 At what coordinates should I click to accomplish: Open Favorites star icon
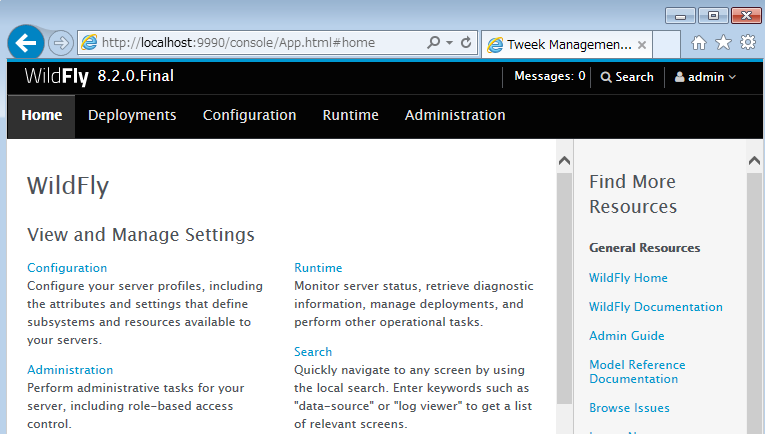click(723, 43)
